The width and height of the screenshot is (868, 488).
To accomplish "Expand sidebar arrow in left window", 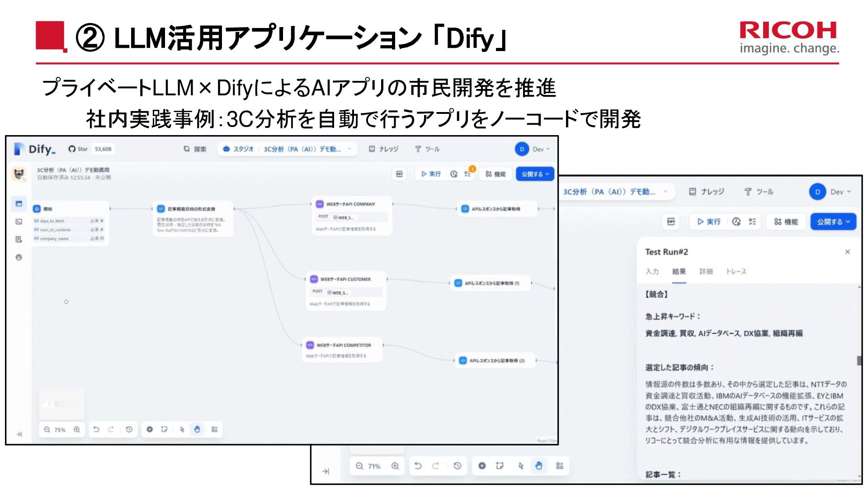I will point(19,434).
